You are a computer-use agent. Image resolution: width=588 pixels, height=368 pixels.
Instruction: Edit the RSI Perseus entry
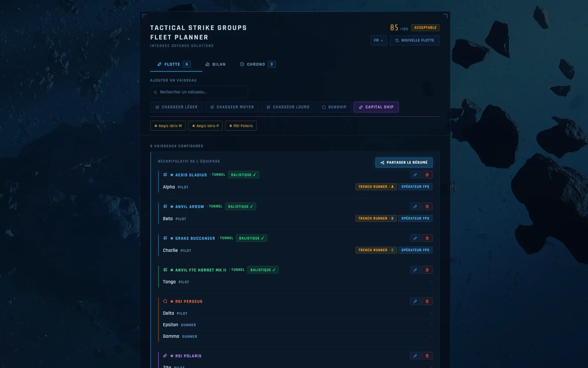click(x=415, y=301)
